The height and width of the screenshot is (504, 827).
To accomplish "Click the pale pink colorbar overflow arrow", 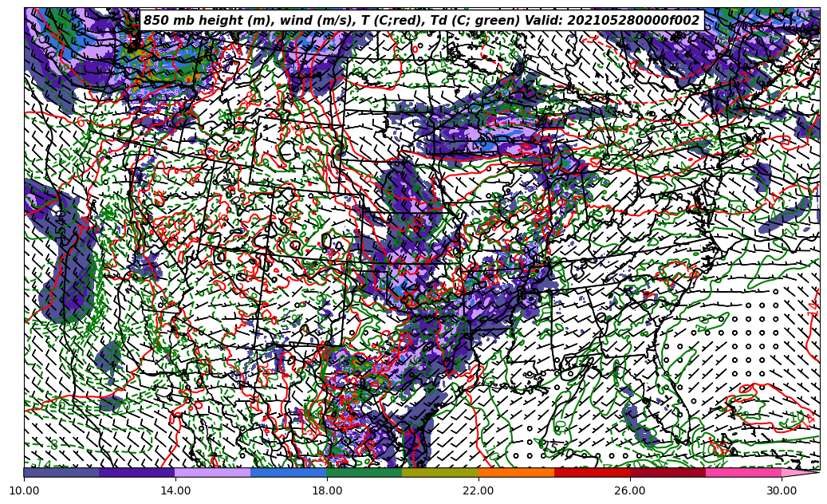I will (x=800, y=472).
